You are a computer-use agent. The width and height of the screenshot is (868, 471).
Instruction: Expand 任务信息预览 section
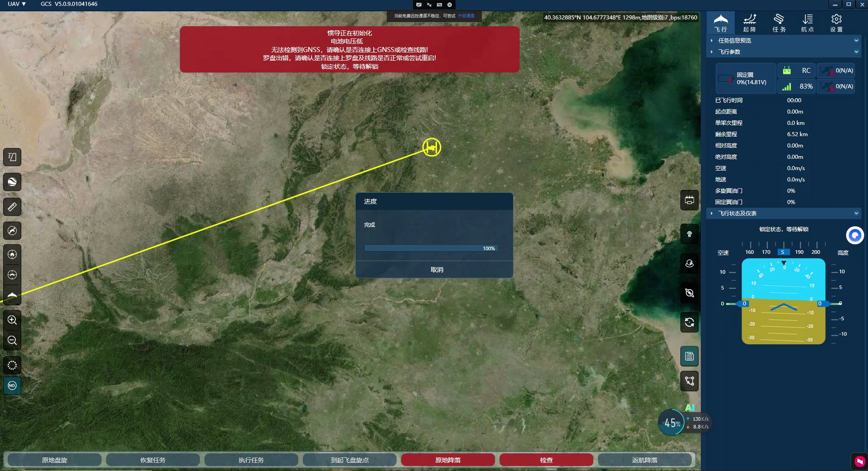click(734, 40)
